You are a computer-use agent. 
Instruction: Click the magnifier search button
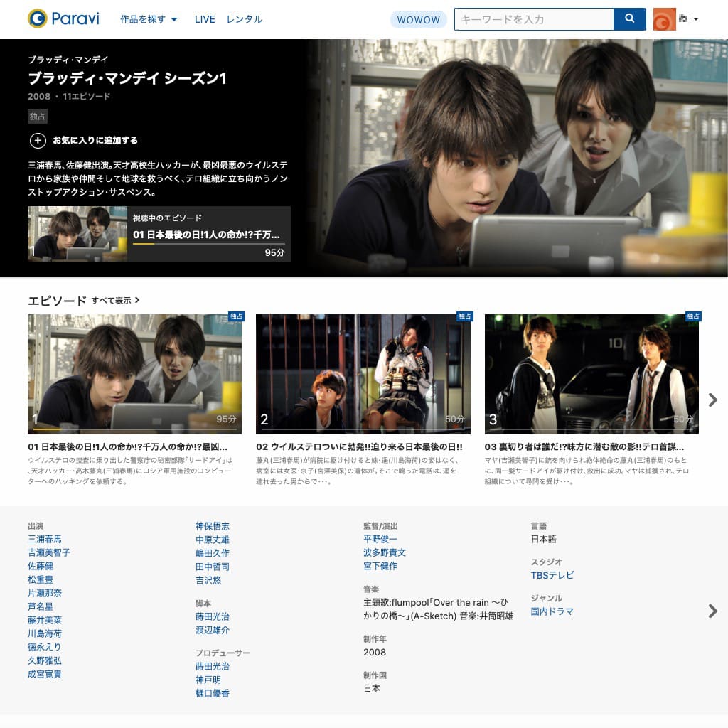(629, 19)
